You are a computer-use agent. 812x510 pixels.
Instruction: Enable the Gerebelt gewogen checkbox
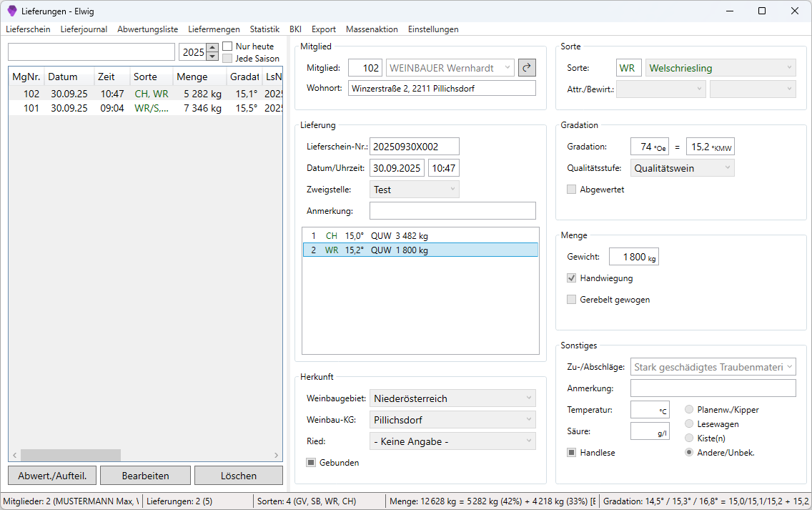571,299
